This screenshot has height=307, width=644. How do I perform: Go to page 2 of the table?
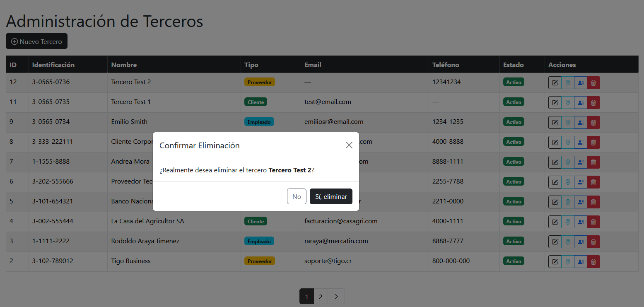pyautogui.click(x=321, y=297)
